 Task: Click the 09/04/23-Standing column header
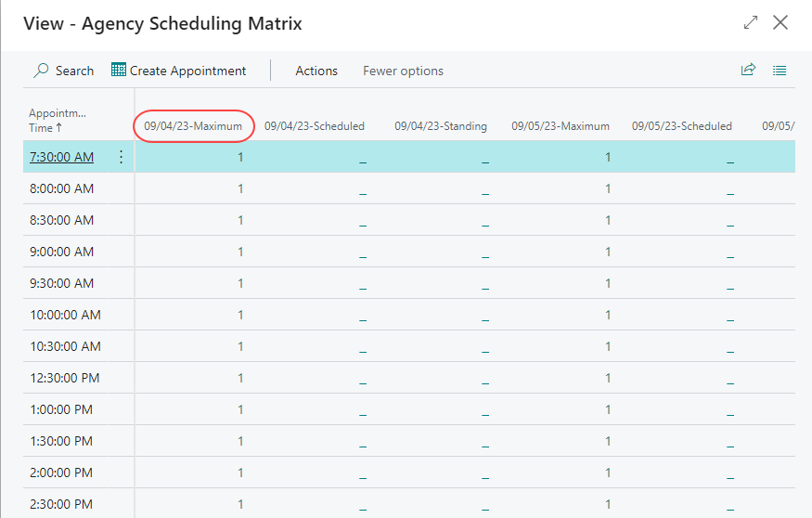(x=441, y=126)
